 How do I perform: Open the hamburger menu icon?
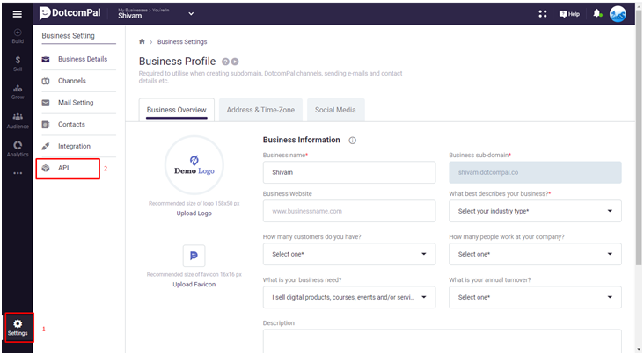click(18, 14)
